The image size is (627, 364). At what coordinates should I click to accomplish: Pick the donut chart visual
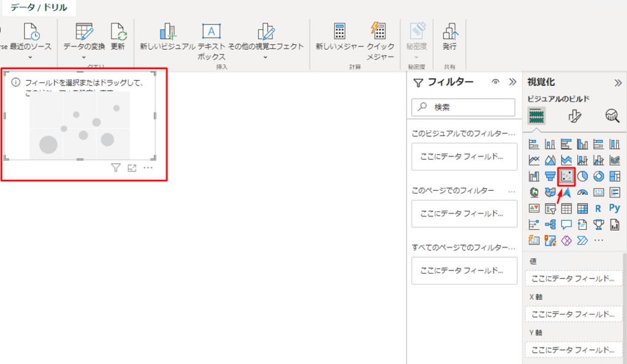598,176
